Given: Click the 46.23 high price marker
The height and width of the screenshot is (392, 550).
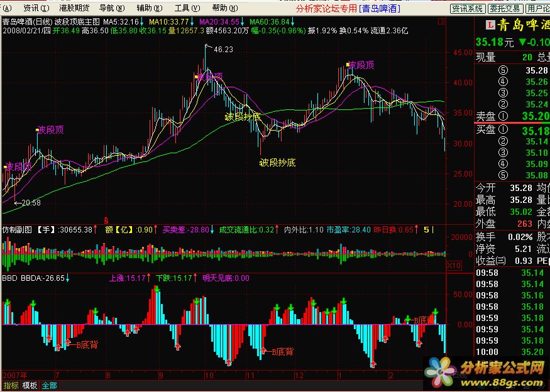Looking at the screenshot, I should tap(223, 50).
